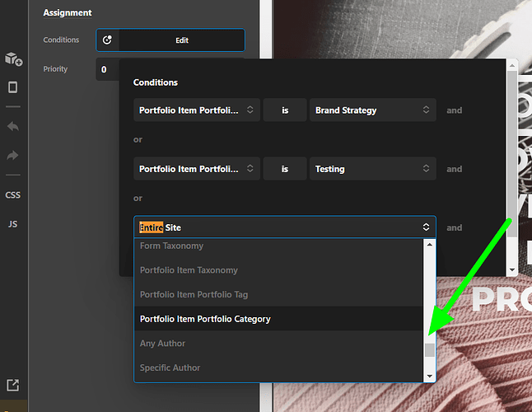Select Portfolio Item Portfolio Tag option
This screenshot has height=412, width=532.
[194, 294]
